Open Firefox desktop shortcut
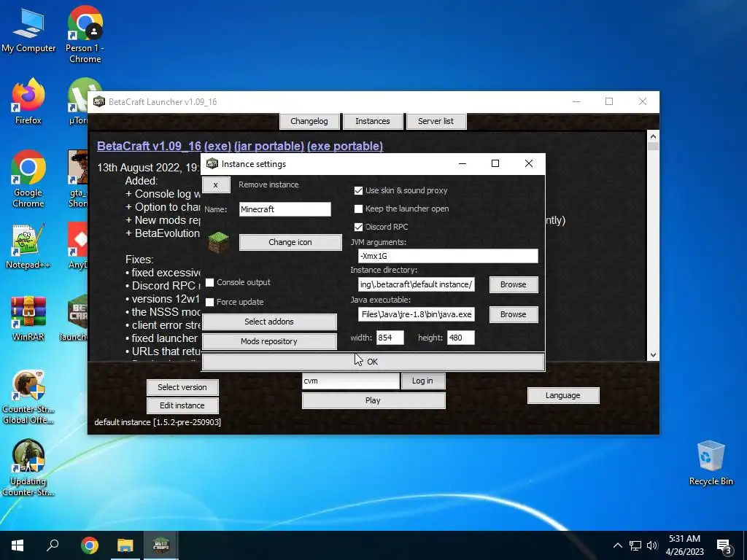Screen dimensions: 747x560 (x=28, y=101)
